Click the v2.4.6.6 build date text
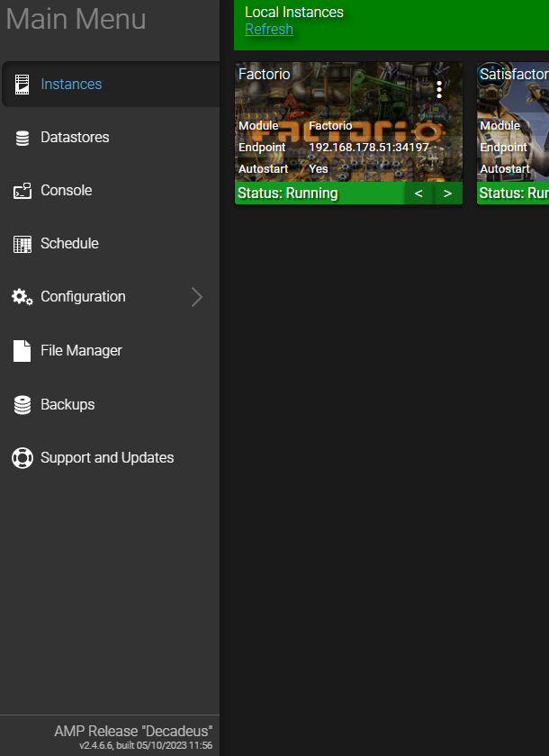 click(146, 745)
